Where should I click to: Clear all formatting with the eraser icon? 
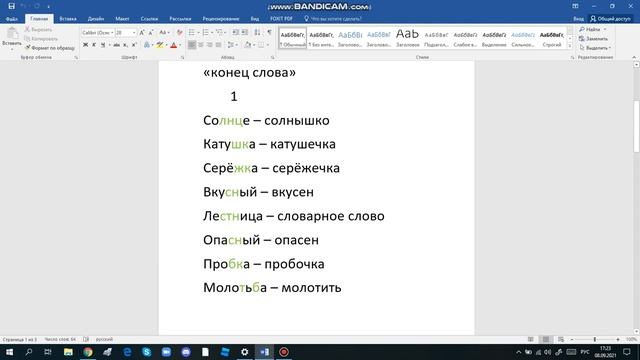click(x=179, y=33)
